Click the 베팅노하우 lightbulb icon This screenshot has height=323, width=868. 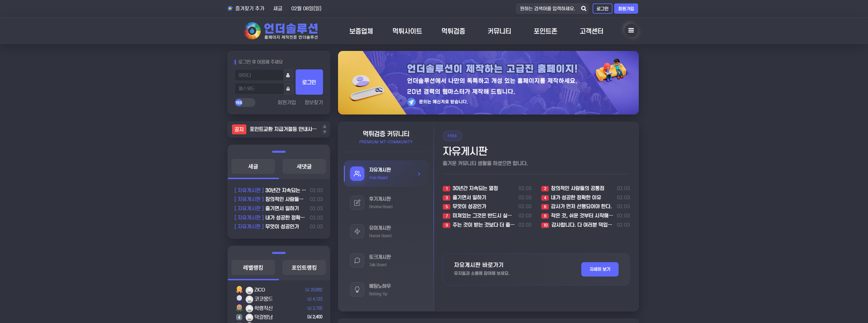coord(357,290)
